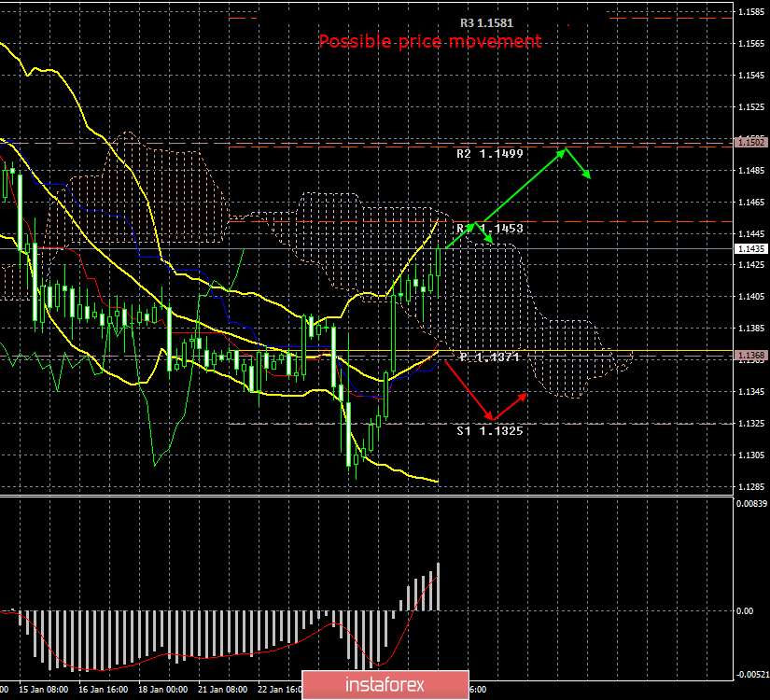Select the P 1.1371 pivot label
This screenshot has width=770, height=700.
click(490, 357)
